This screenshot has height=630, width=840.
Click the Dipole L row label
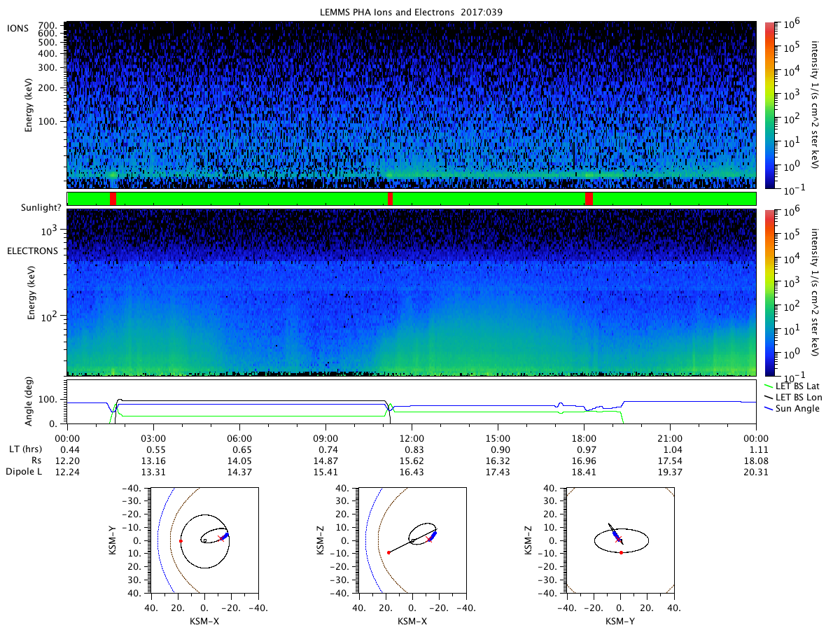pyautogui.click(x=24, y=472)
